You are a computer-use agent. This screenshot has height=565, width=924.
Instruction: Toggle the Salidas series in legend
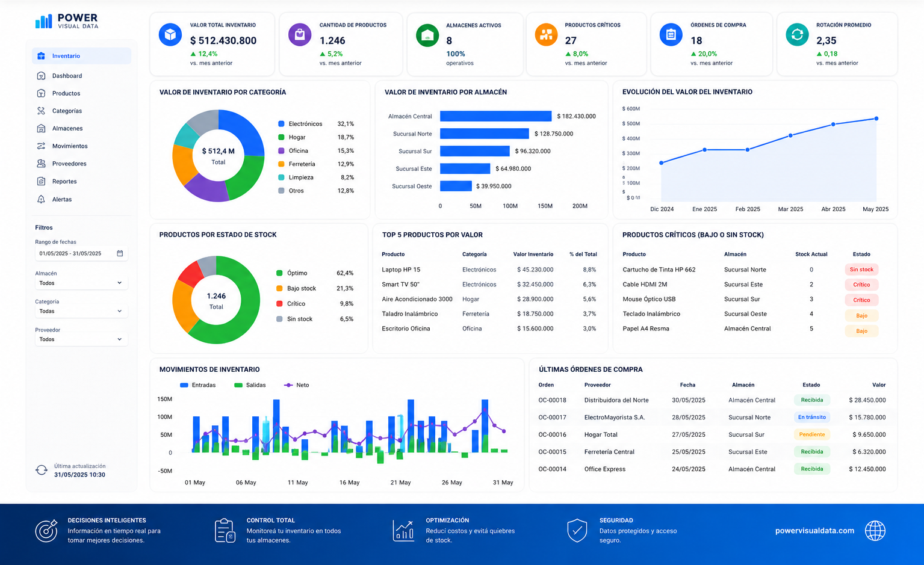click(250, 385)
